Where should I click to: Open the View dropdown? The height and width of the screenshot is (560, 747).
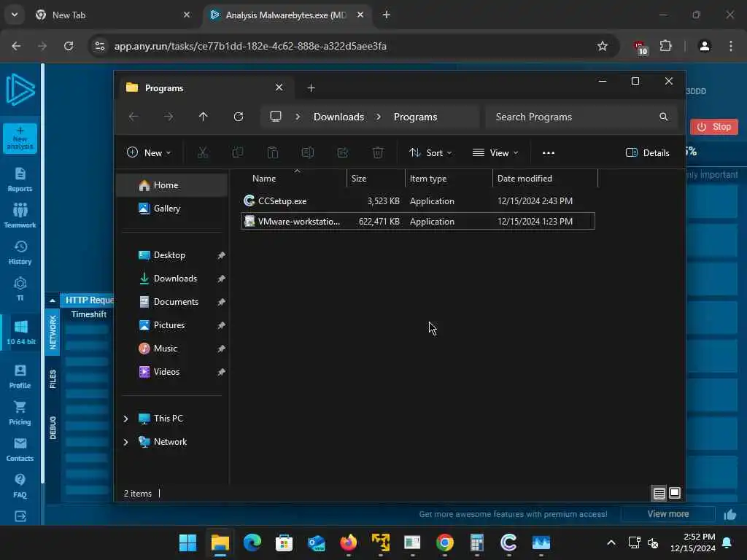point(495,153)
